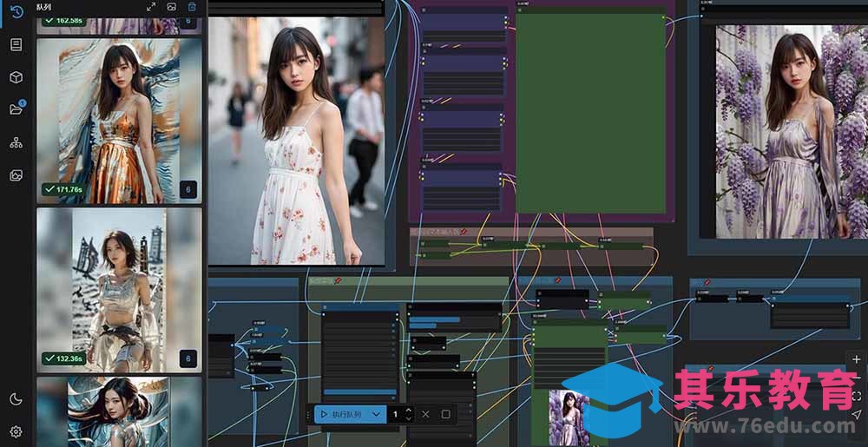The height and width of the screenshot is (447, 868).
Task: Open the image gallery sidebar icon
Action: (16, 175)
